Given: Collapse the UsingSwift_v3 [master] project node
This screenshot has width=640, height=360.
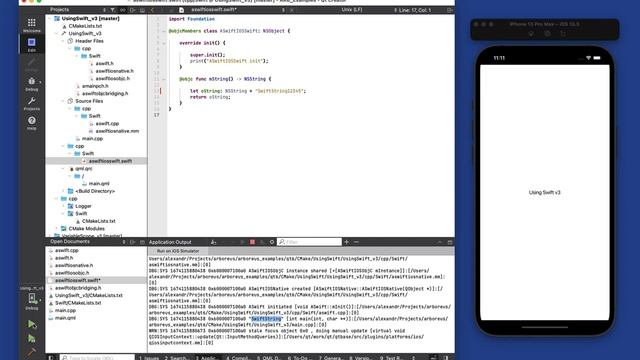Looking at the screenshot, I should [x=50, y=18].
